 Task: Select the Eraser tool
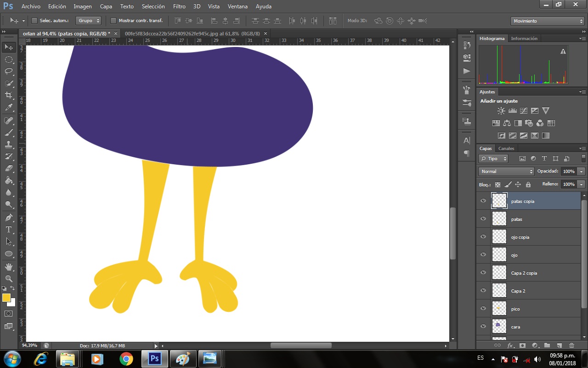[x=9, y=168]
